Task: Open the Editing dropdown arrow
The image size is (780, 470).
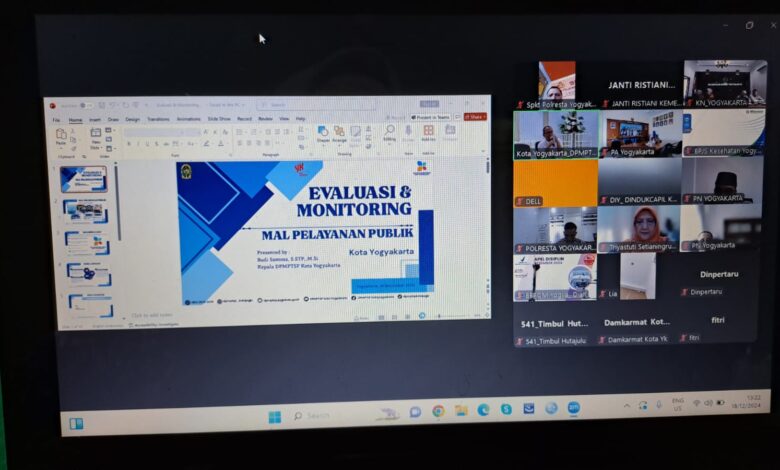Action: [x=390, y=144]
